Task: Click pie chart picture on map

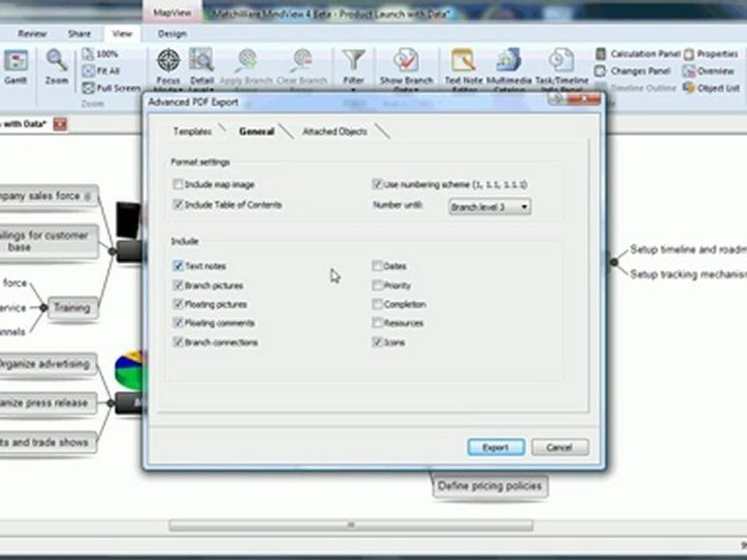Action: coord(129,371)
